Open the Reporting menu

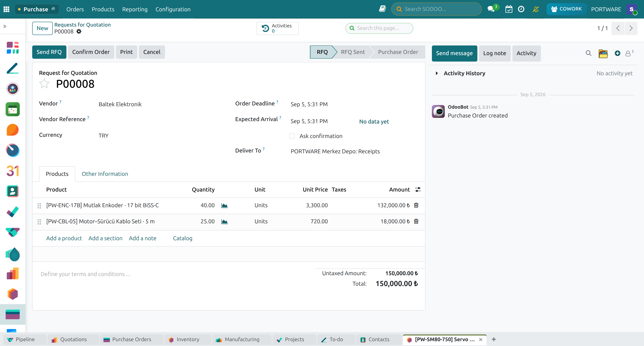[x=135, y=9]
